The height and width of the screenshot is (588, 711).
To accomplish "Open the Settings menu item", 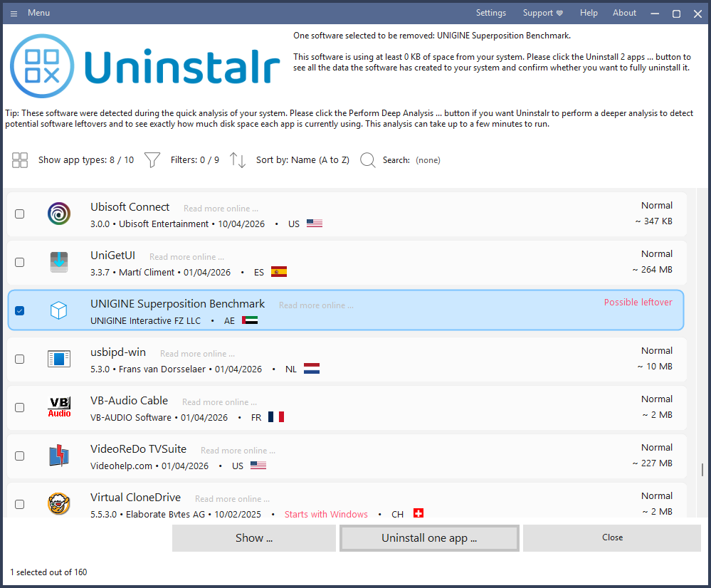I will pyautogui.click(x=491, y=13).
